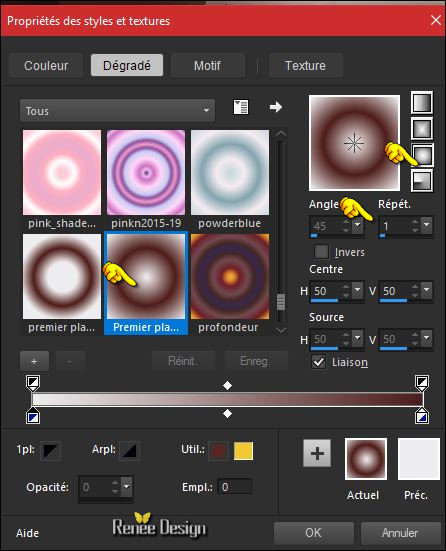Switch to the Couleur tab
446x551 pixels.
46,65
